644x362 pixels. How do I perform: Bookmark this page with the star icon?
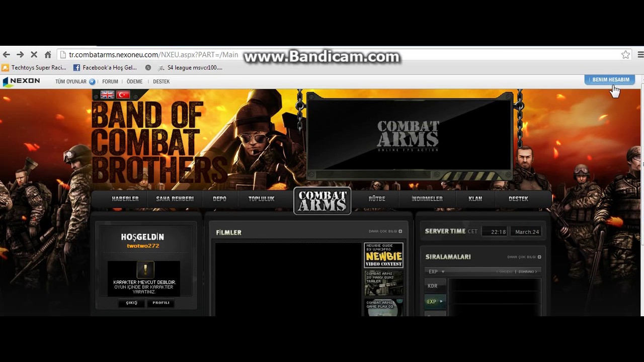[x=625, y=55]
